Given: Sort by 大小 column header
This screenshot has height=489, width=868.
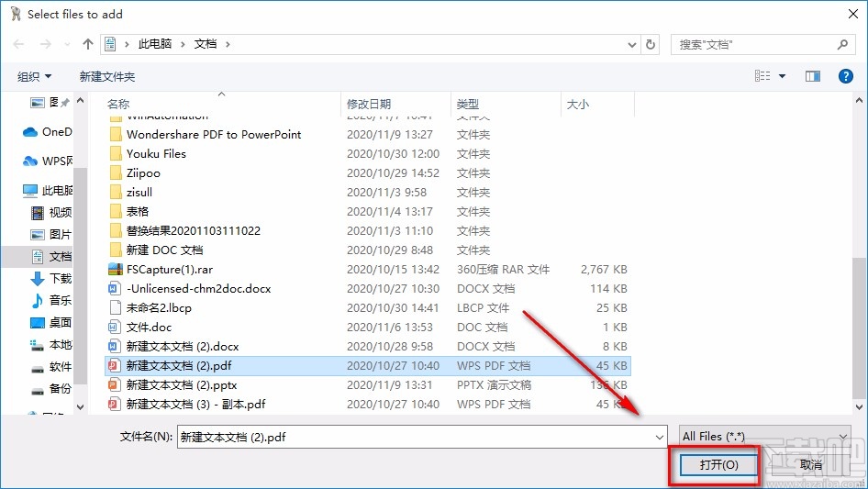Looking at the screenshot, I should coord(578,104).
